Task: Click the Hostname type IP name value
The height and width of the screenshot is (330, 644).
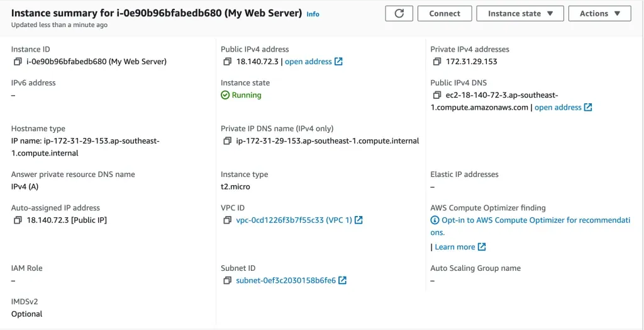Action: [86, 147]
